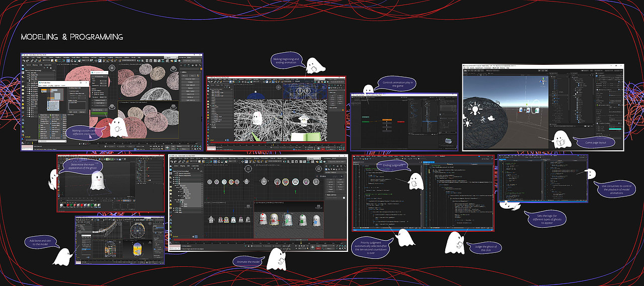Click the large light bulb gizmo in Unity scene
The height and width of the screenshot is (286, 644).
point(475,109)
